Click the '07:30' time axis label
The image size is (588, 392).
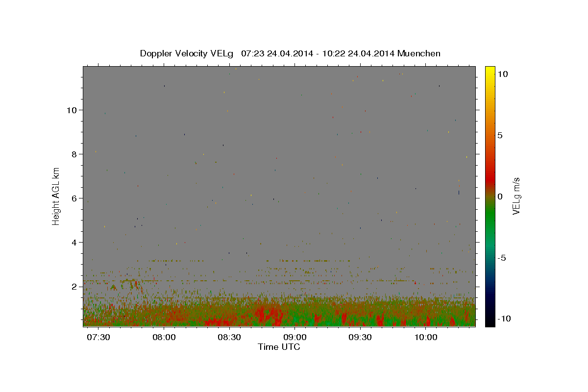click(99, 337)
